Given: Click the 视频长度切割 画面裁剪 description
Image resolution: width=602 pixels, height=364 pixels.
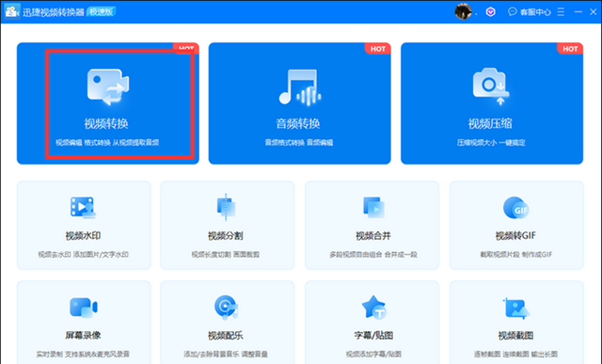Looking at the screenshot, I should click(x=226, y=255).
